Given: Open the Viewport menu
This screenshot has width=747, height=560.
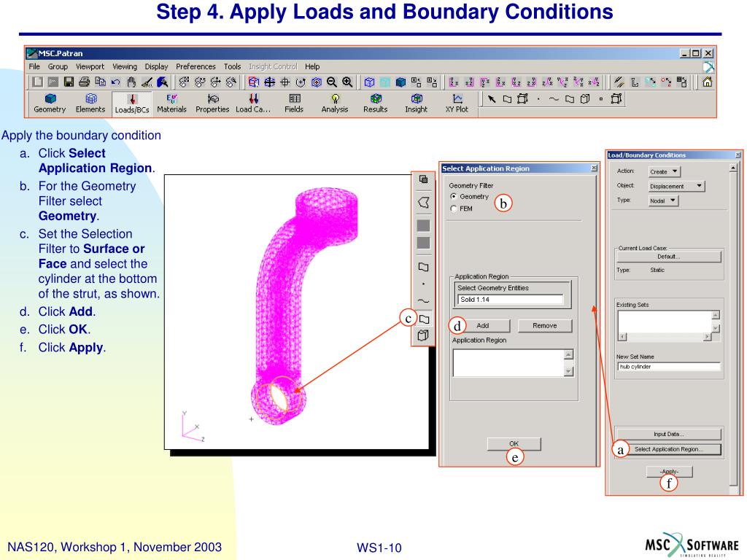Looking at the screenshot, I should tap(90, 66).
